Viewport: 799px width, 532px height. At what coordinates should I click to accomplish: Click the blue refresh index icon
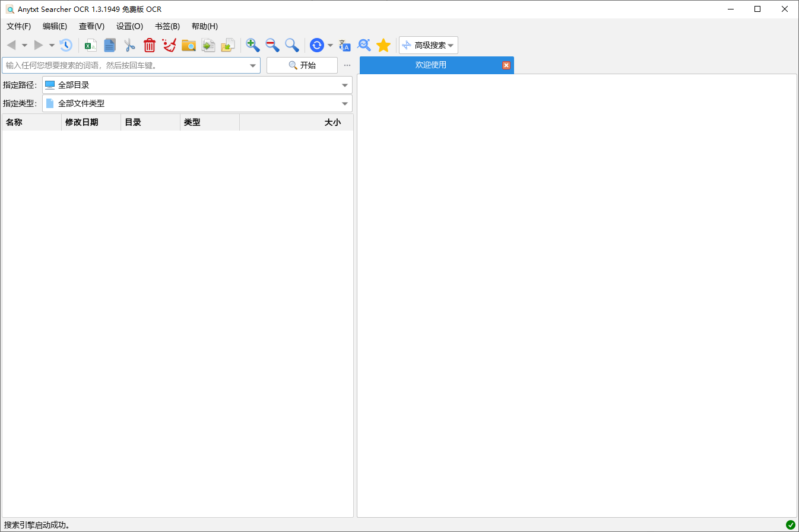tap(317, 45)
